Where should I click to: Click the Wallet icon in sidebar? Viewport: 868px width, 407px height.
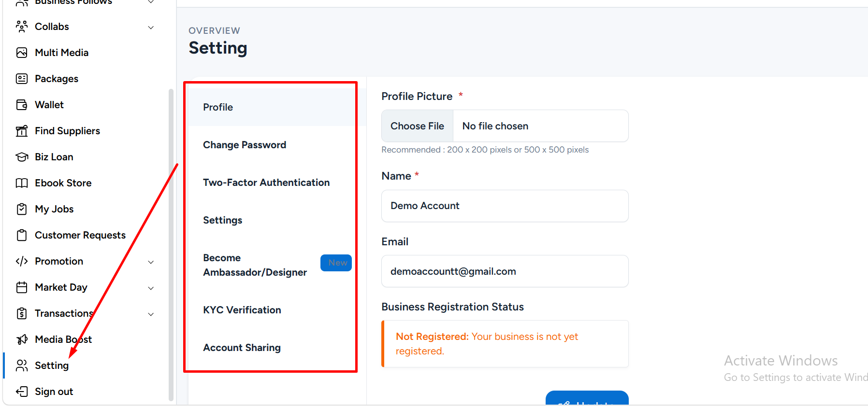pos(22,105)
